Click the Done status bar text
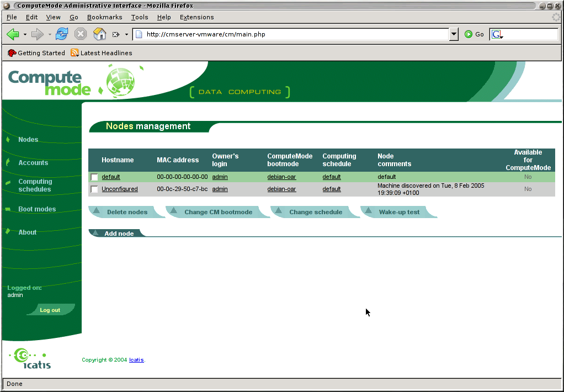Image resolution: width=564 pixels, height=392 pixels. coord(14,384)
